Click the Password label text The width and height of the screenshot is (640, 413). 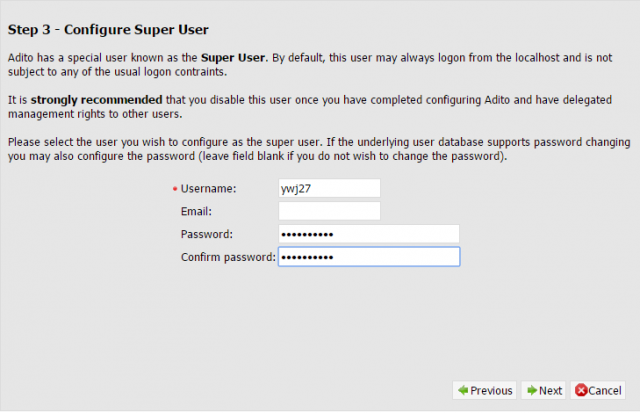[x=207, y=234]
